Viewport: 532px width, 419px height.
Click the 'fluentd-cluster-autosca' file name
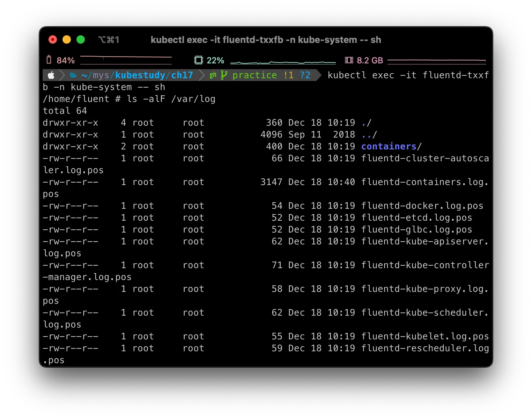point(425,158)
